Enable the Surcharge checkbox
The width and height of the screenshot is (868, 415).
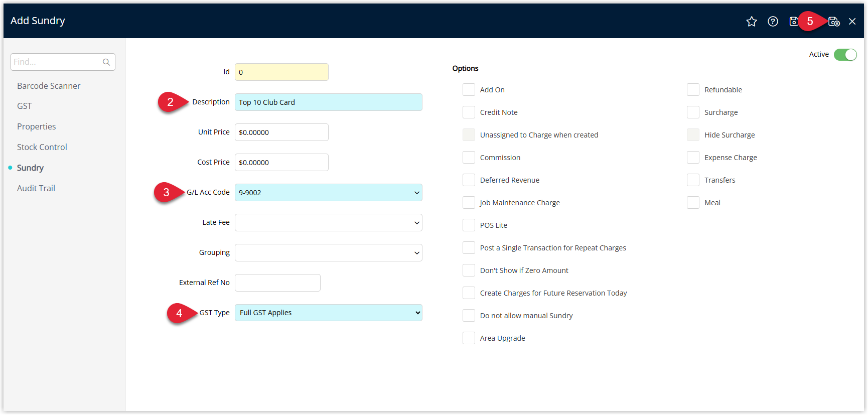click(x=693, y=112)
